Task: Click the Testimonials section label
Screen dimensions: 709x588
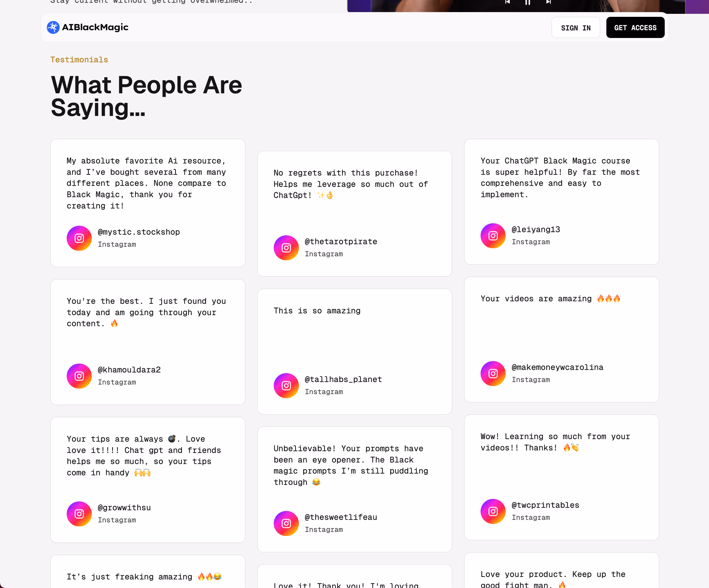Action: [79, 60]
